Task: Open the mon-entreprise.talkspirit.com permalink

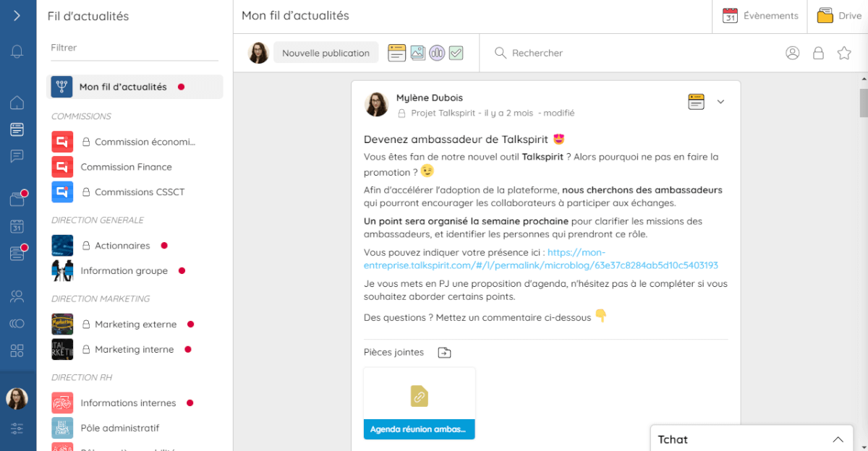Action: (x=541, y=259)
